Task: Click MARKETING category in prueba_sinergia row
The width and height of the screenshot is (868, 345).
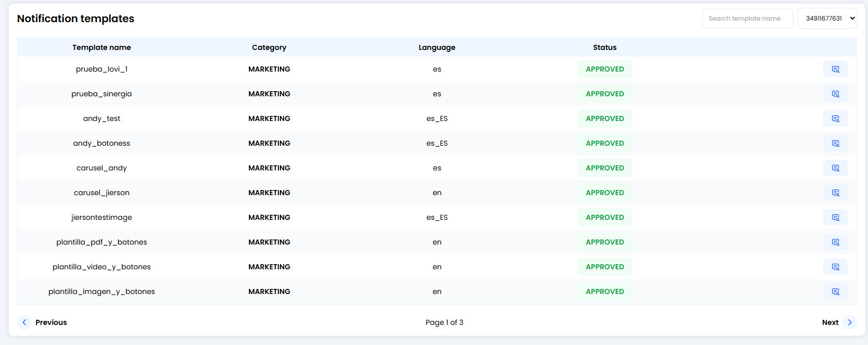Action: pyautogui.click(x=269, y=94)
